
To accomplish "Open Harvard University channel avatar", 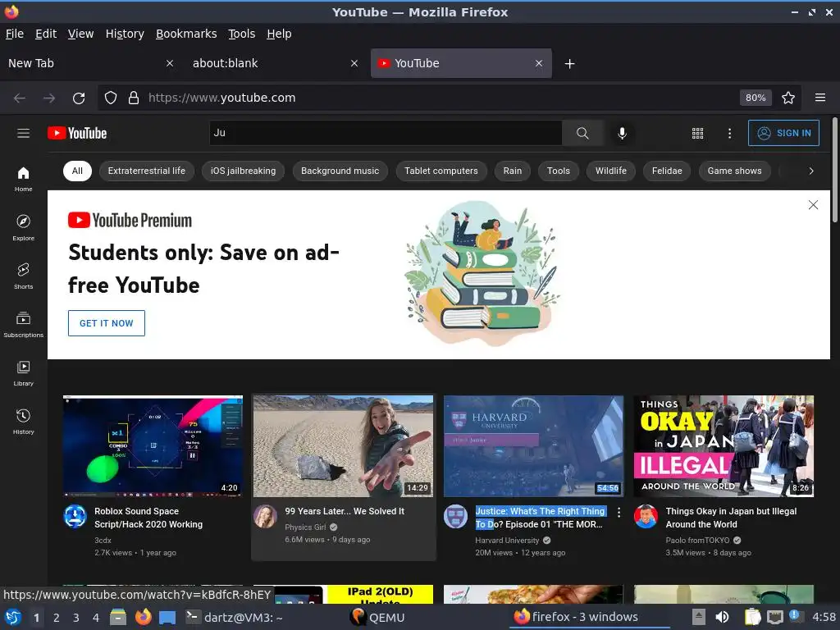I will tap(455, 517).
